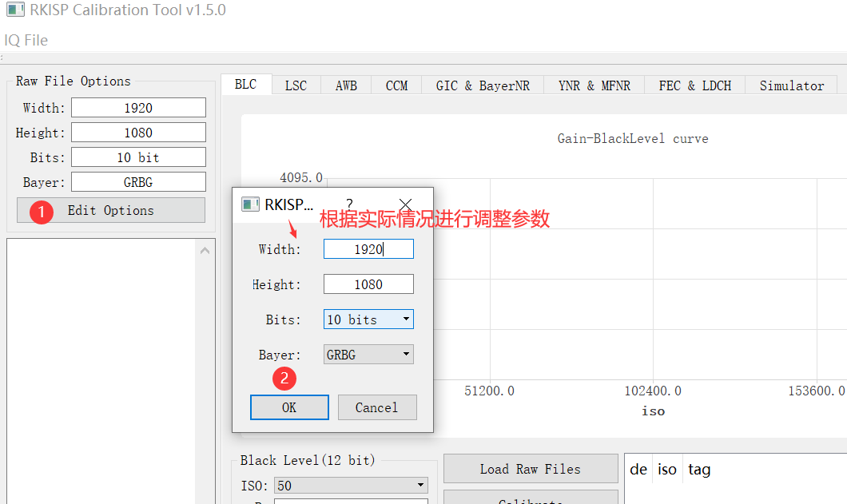Switch to the LSC tab

tap(296, 85)
